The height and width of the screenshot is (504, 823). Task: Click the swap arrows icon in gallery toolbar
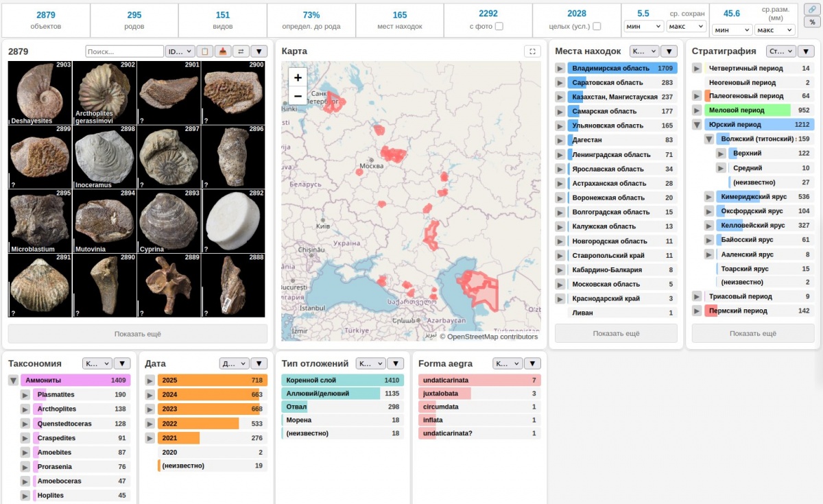pos(241,51)
